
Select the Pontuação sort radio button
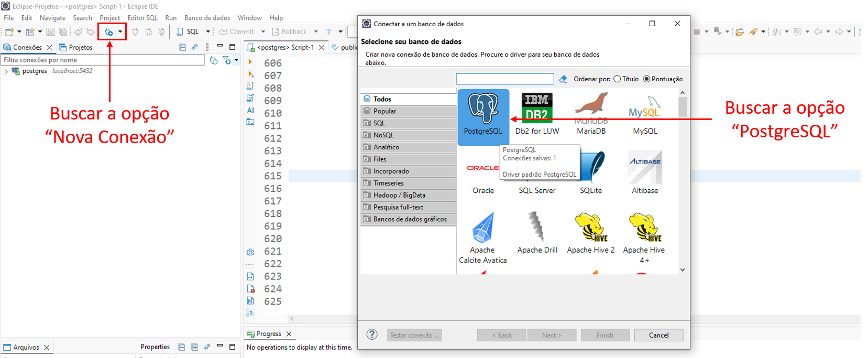646,79
